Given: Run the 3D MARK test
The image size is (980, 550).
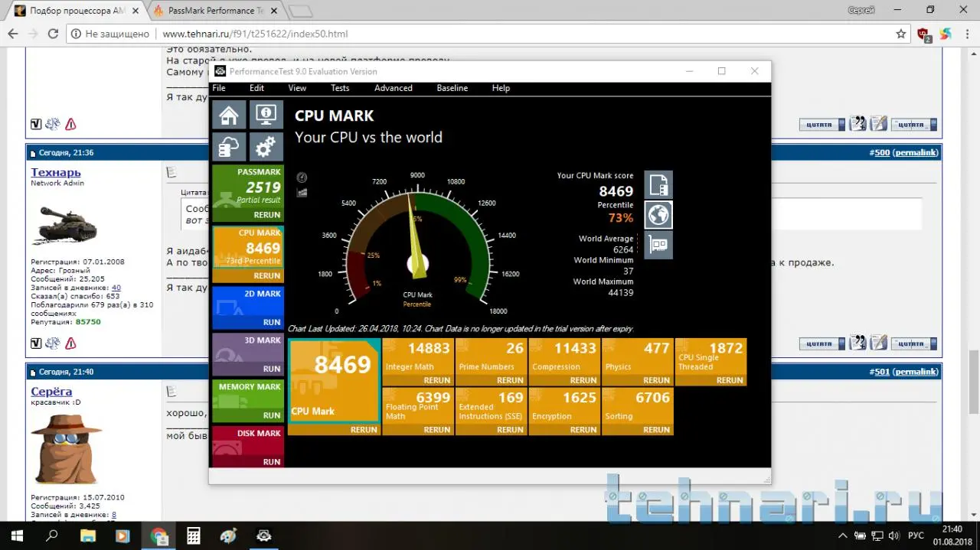Looking at the screenshot, I should tap(272, 369).
